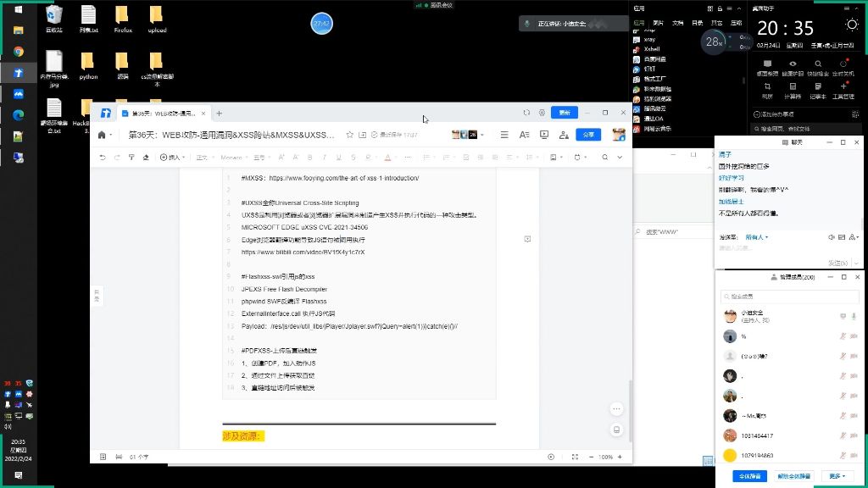Toggle underline formatting
This screenshot has height=488, width=868.
tap(339, 158)
